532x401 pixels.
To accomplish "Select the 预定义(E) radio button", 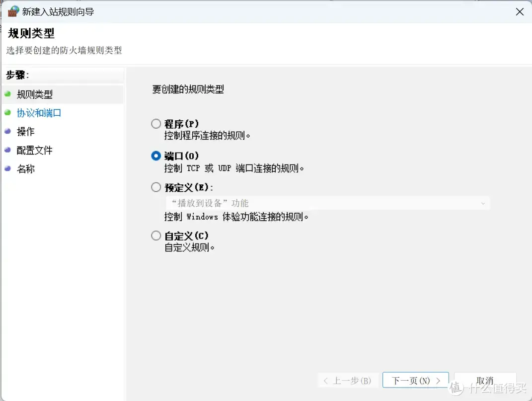I will click(156, 187).
